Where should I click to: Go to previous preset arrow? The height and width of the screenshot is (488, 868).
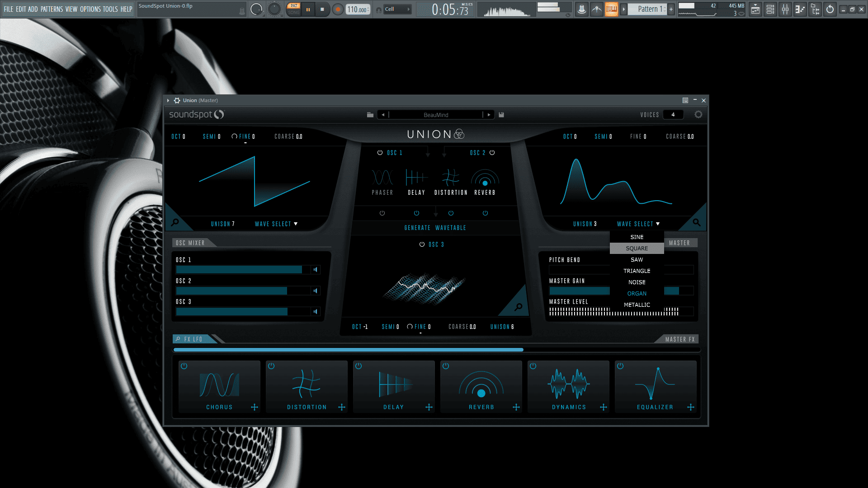click(383, 115)
